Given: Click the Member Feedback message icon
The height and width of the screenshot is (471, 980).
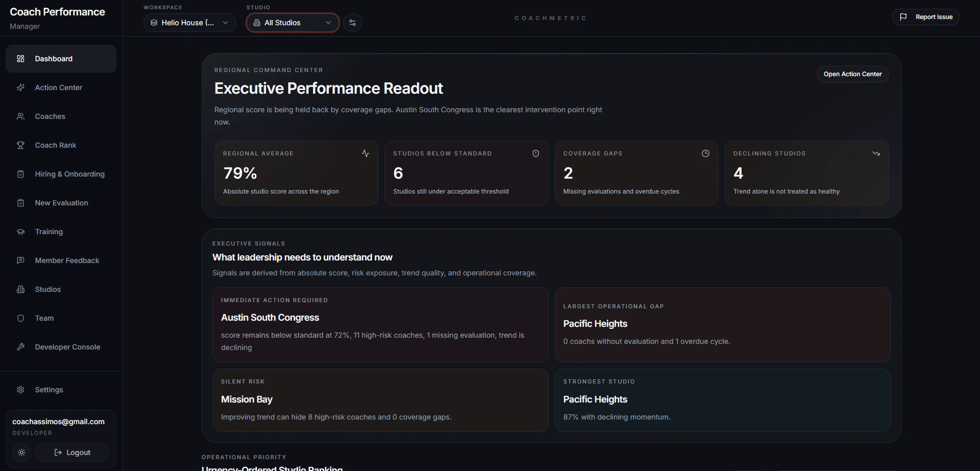Looking at the screenshot, I should pyautogui.click(x=21, y=260).
